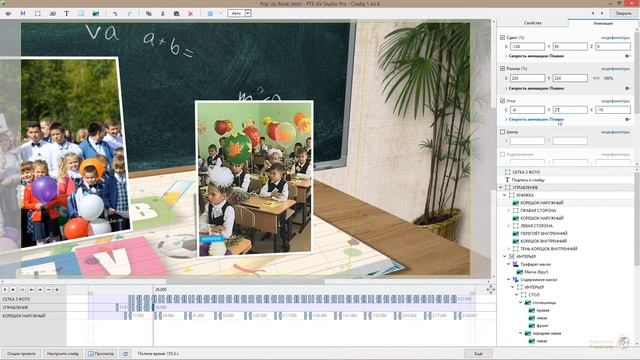The width and height of the screenshot is (640, 360).
Task: Open the Авто zoom dropdown
Action: (x=248, y=13)
